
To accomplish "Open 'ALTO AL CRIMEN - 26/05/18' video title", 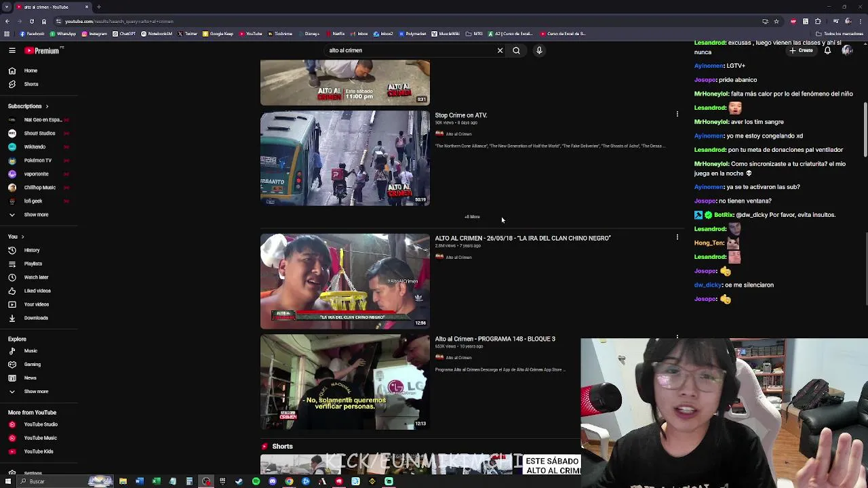I will pos(523,239).
